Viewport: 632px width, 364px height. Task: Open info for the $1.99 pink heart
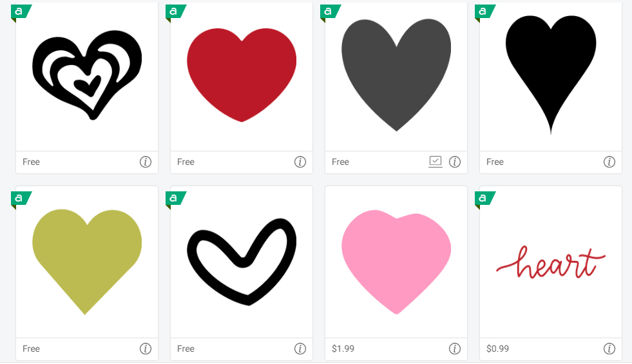click(455, 349)
